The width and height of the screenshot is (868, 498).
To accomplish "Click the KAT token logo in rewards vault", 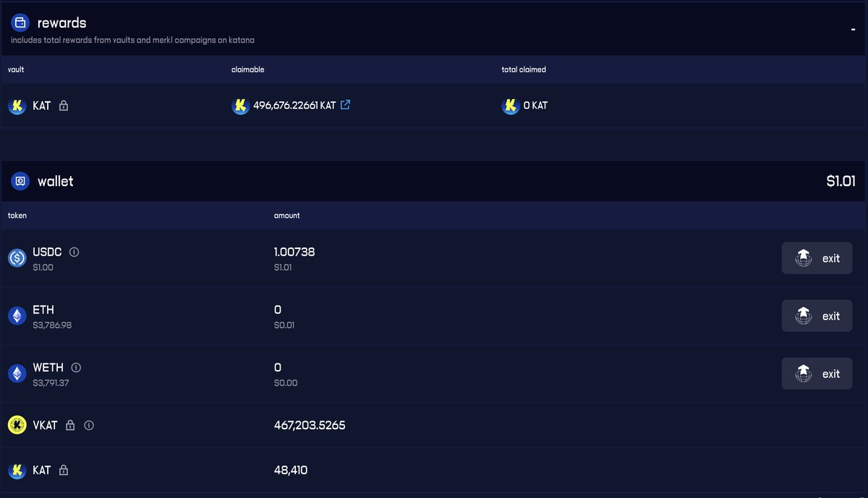I will pos(17,106).
